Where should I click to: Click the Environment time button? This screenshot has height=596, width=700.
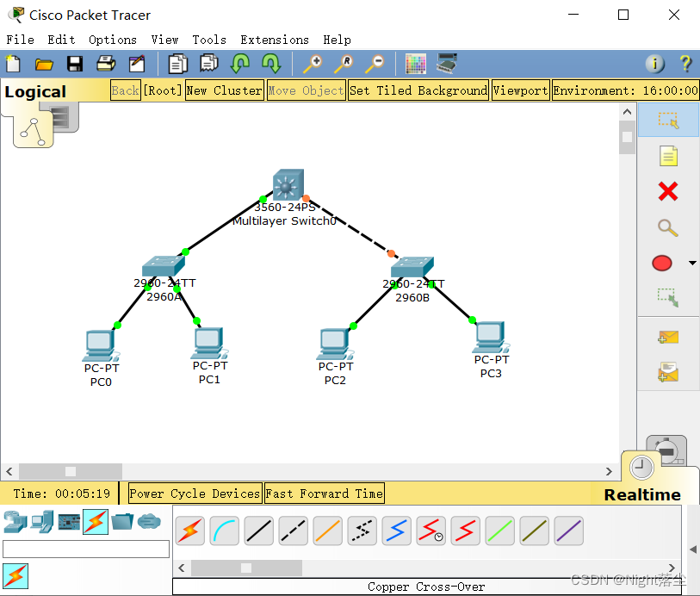(x=625, y=90)
